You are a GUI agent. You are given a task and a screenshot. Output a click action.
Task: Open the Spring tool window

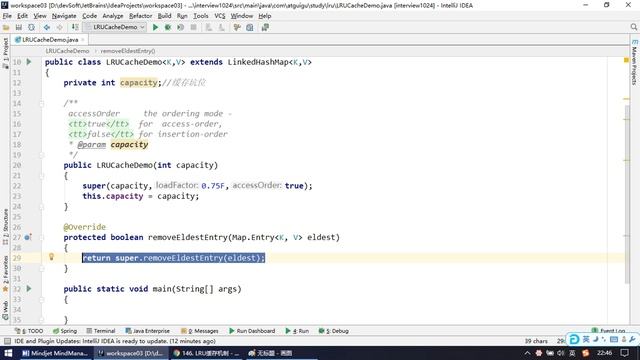pos(65,331)
